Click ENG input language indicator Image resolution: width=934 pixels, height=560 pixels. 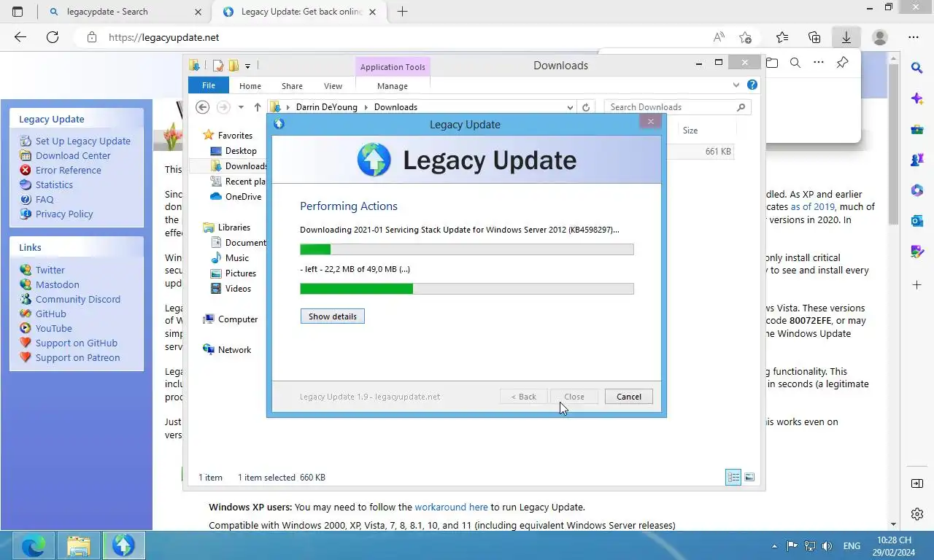click(852, 545)
